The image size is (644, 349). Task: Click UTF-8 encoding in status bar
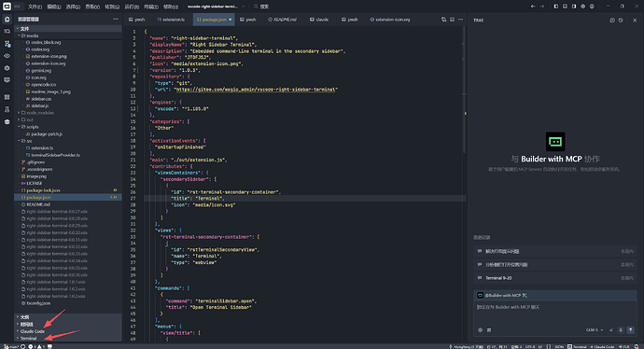[x=529, y=346]
